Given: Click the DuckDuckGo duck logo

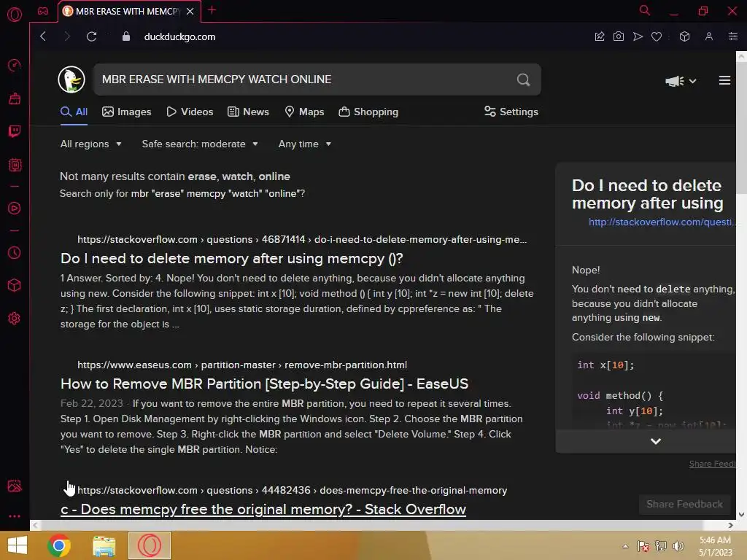Looking at the screenshot, I should pos(71,79).
